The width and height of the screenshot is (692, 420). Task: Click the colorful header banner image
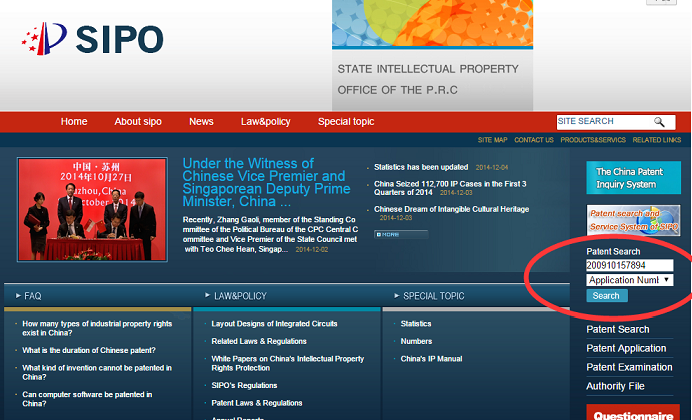coord(432,23)
